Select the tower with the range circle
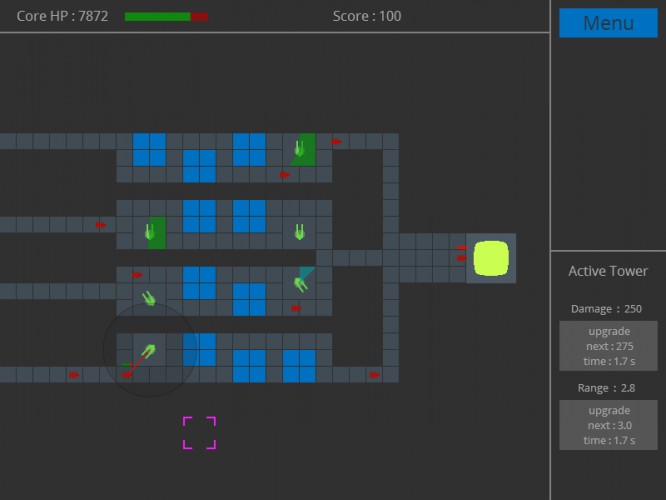Image resolution: width=666 pixels, height=500 pixels. (x=149, y=351)
